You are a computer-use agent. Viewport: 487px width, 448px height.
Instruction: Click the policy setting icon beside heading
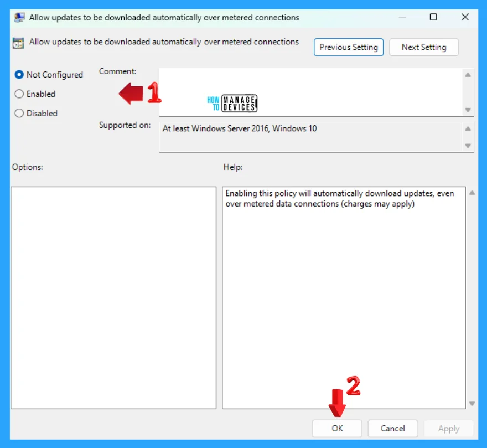click(x=18, y=43)
